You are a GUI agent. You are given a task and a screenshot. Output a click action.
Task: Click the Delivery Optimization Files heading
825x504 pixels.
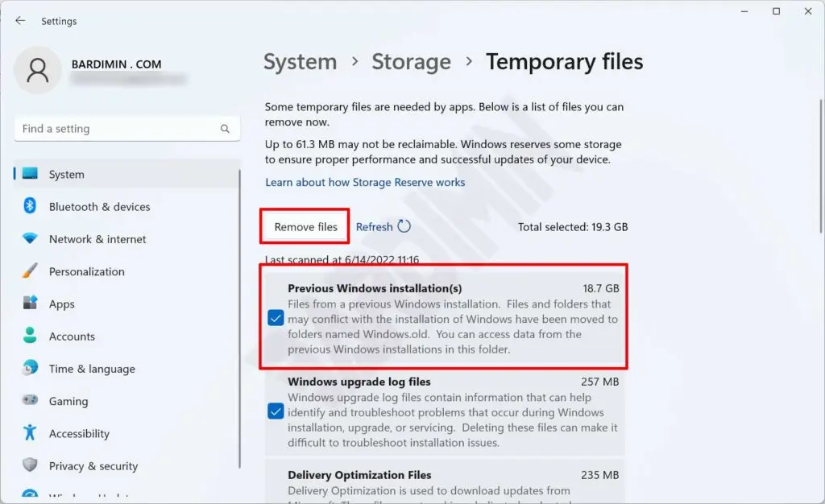(359, 474)
